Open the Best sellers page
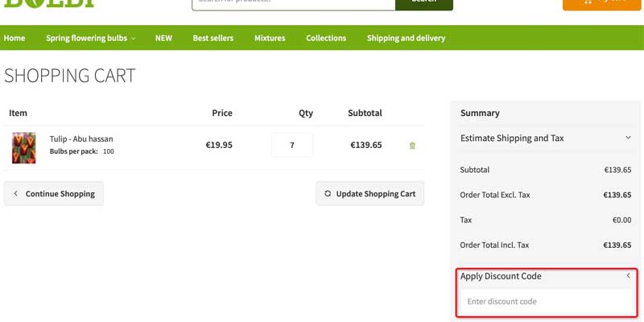The height and width of the screenshot is (322, 644). [213, 38]
